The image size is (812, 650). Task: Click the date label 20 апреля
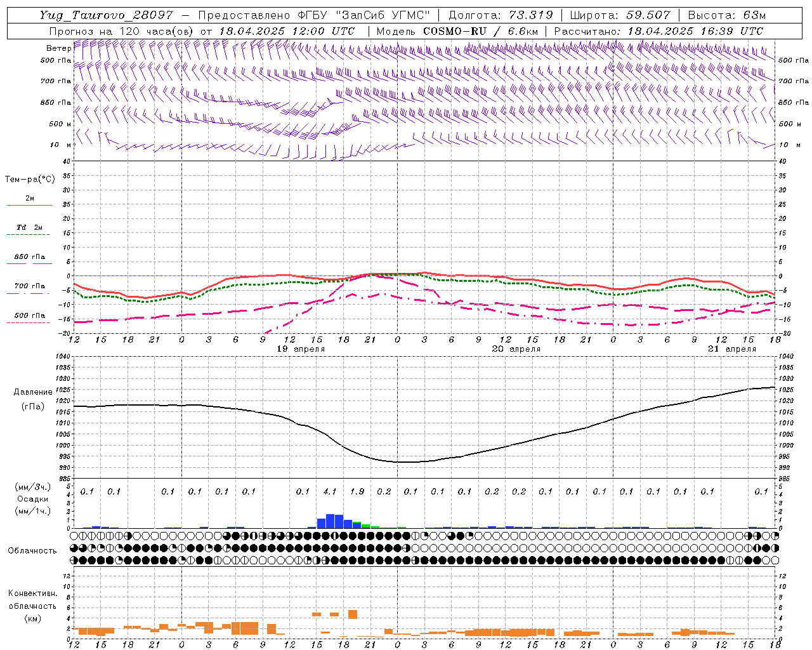(516, 349)
